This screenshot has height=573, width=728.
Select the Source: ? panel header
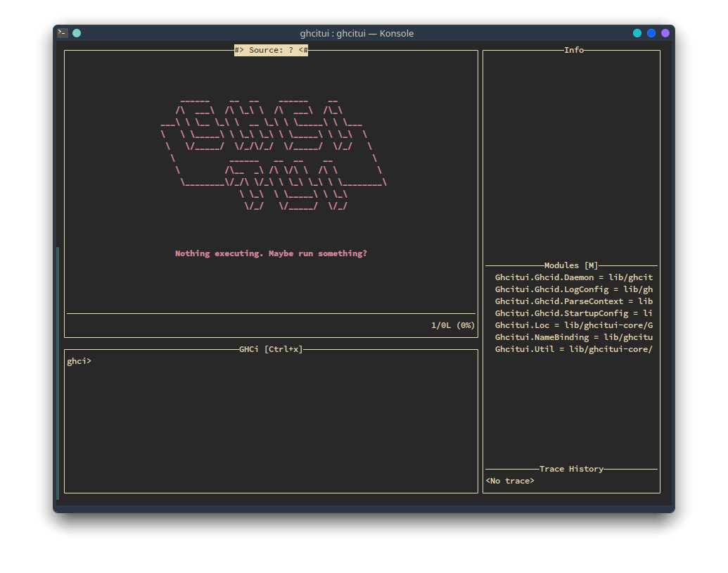pyautogui.click(x=271, y=50)
